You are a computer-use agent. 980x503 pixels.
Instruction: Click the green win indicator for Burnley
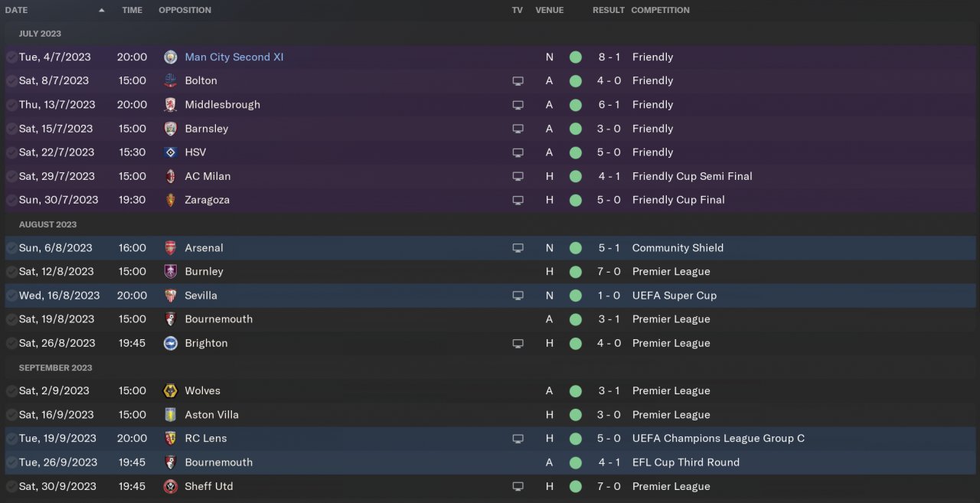pos(576,272)
